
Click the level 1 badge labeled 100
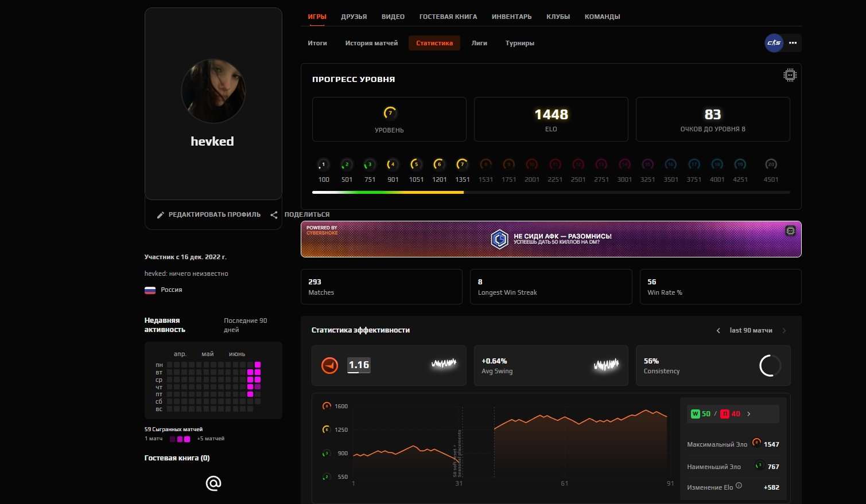(324, 165)
